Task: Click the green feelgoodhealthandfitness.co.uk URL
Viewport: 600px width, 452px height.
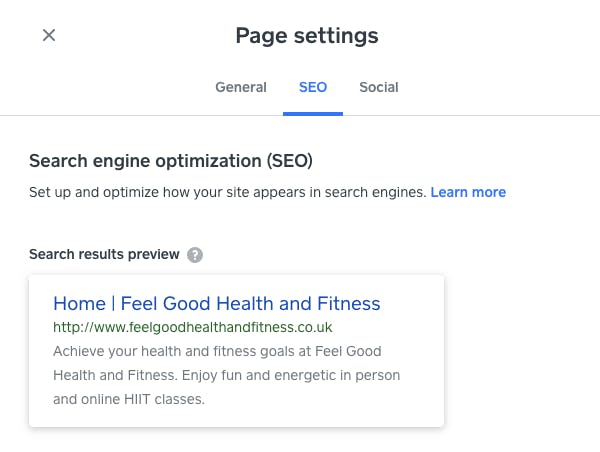Action: (x=192, y=328)
